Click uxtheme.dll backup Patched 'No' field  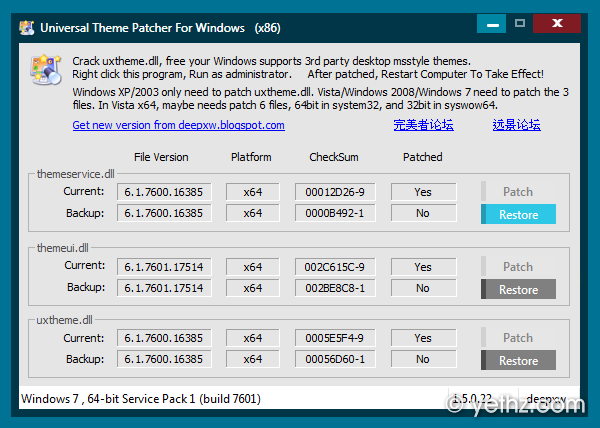(423, 360)
